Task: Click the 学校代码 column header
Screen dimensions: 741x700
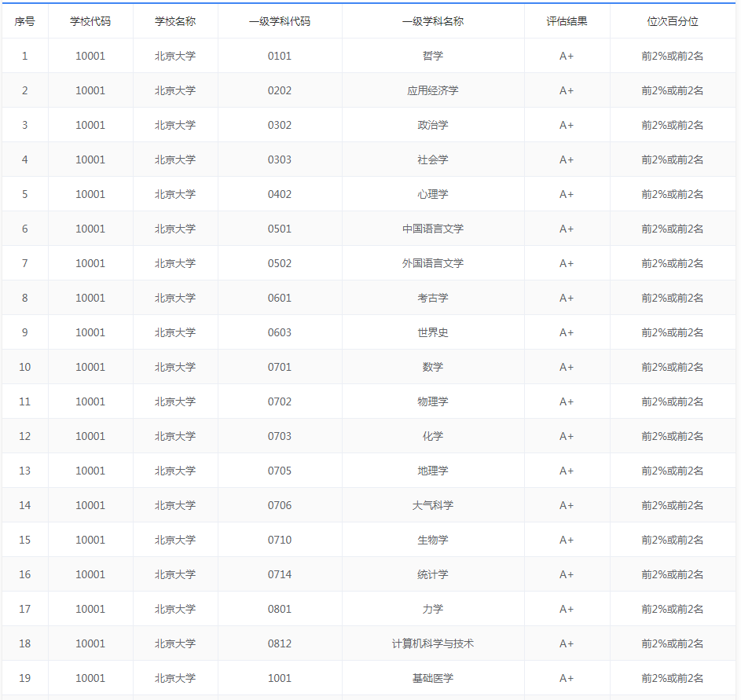Action: 91,21
